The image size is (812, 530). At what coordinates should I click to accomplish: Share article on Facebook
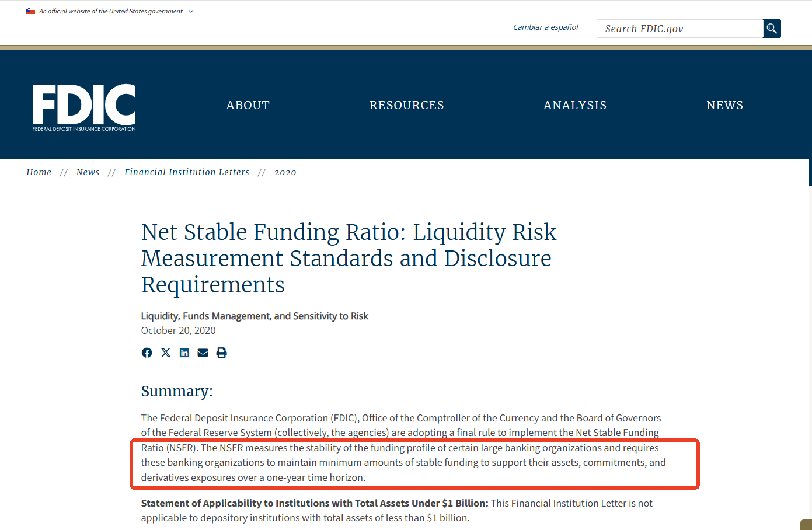(x=147, y=353)
